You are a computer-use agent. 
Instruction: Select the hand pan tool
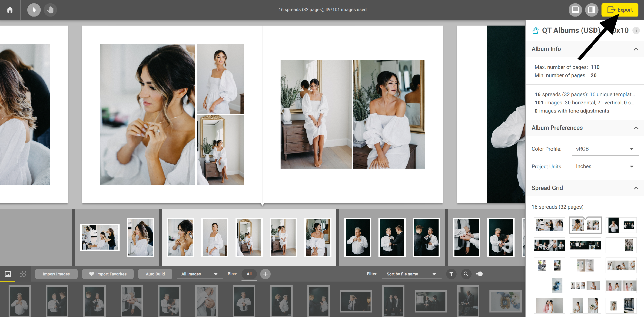click(50, 10)
